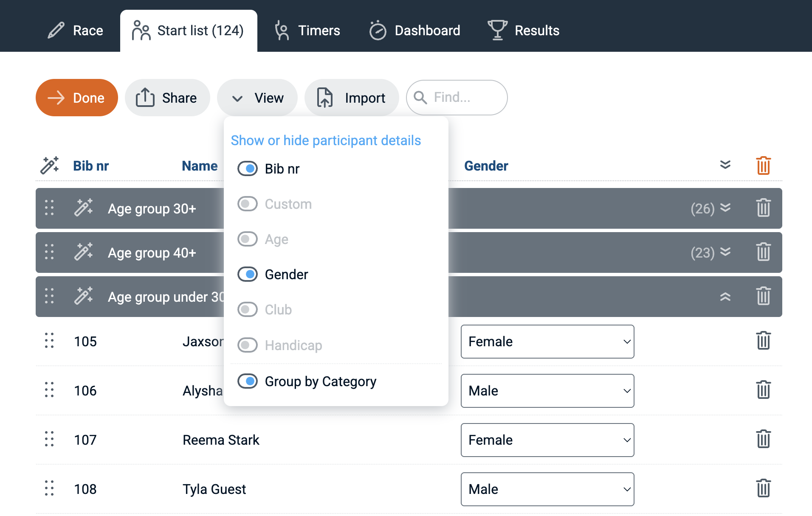Screen dimensions: 812x516
Task: Click magic wand icon for Age group 40+
Action: click(x=84, y=252)
